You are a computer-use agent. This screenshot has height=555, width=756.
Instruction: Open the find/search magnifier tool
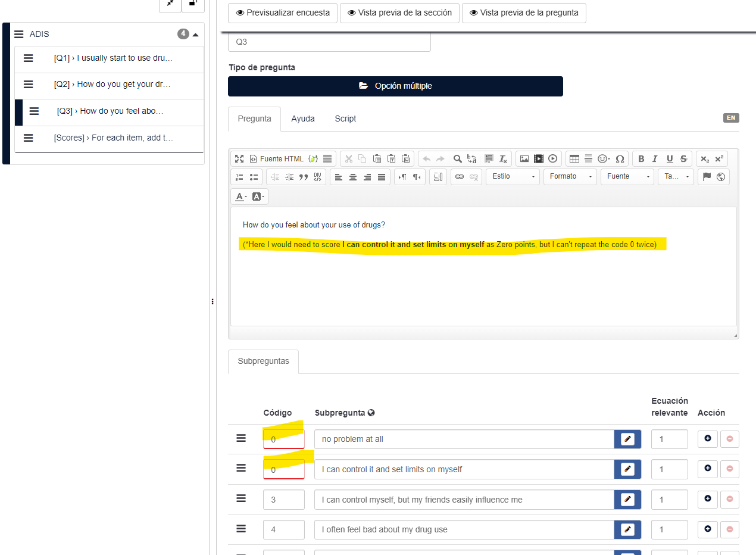pos(457,159)
